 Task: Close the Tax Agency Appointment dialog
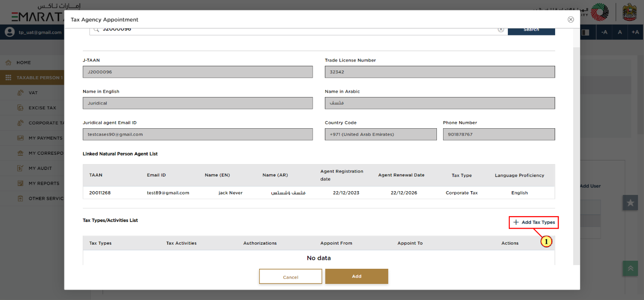click(x=571, y=19)
